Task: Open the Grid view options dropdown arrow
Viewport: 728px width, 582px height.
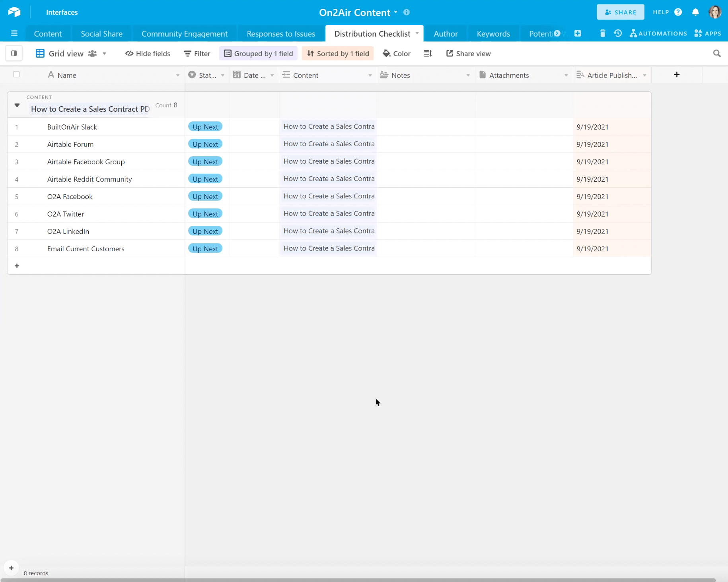Action: tap(104, 53)
